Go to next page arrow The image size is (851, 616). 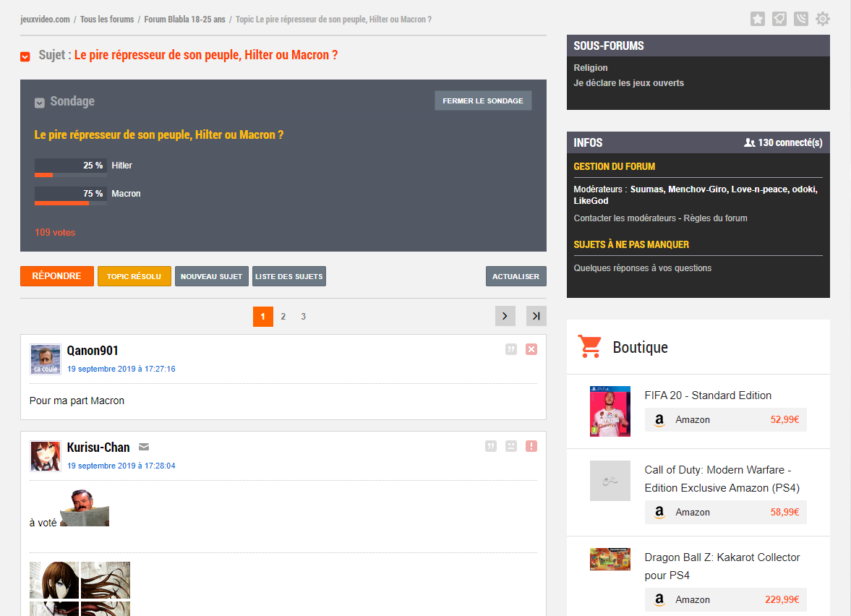(x=505, y=316)
